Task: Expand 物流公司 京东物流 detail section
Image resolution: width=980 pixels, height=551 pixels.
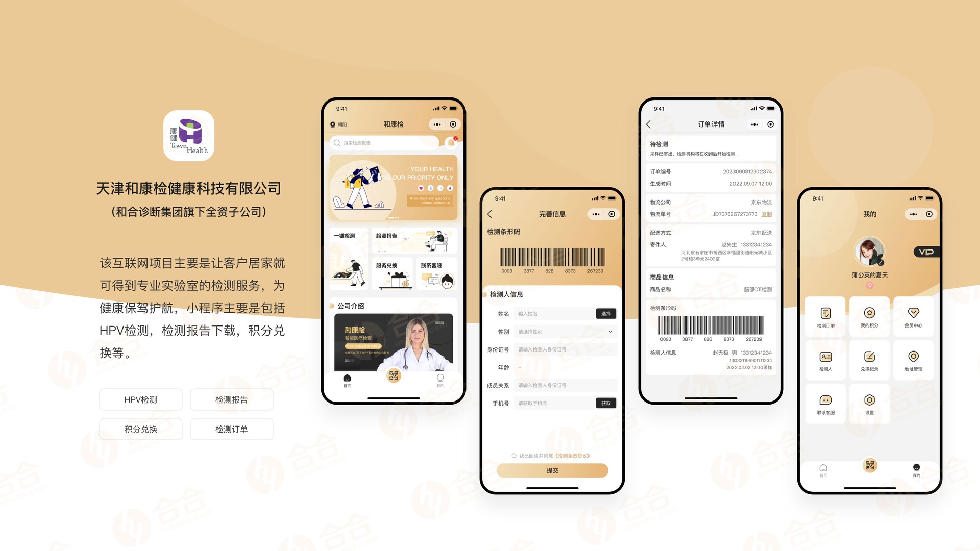Action: [x=714, y=202]
